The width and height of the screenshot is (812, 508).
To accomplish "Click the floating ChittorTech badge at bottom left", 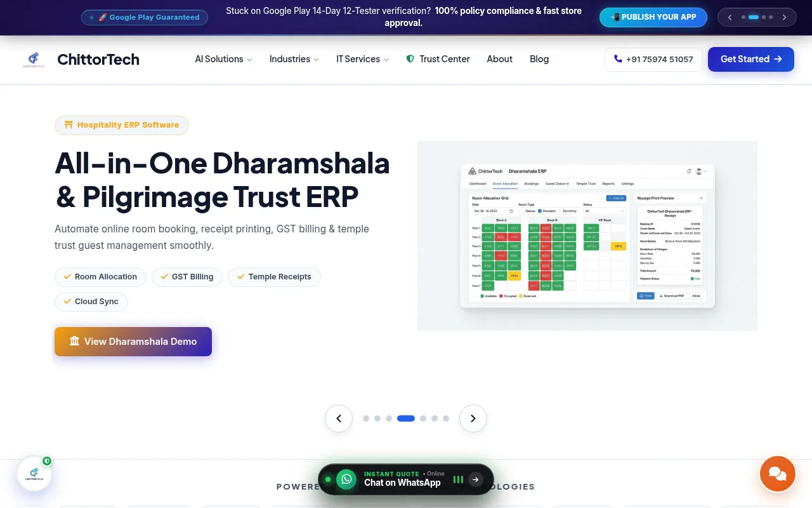I will pos(34,474).
